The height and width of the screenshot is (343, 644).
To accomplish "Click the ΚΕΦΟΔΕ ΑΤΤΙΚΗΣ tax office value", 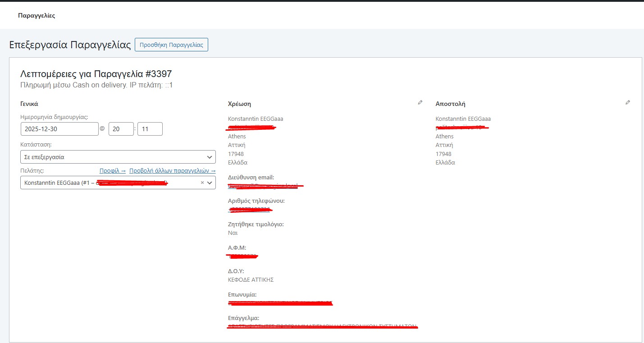I will pyautogui.click(x=251, y=280).
